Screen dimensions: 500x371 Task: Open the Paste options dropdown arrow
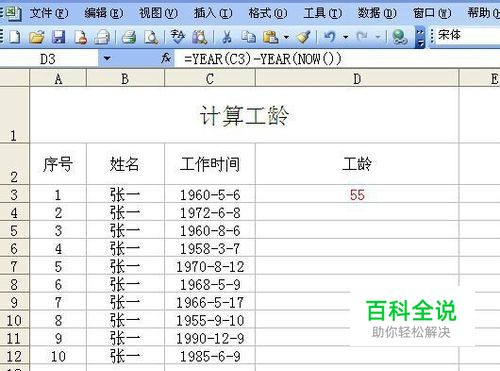tap(286, 37)
